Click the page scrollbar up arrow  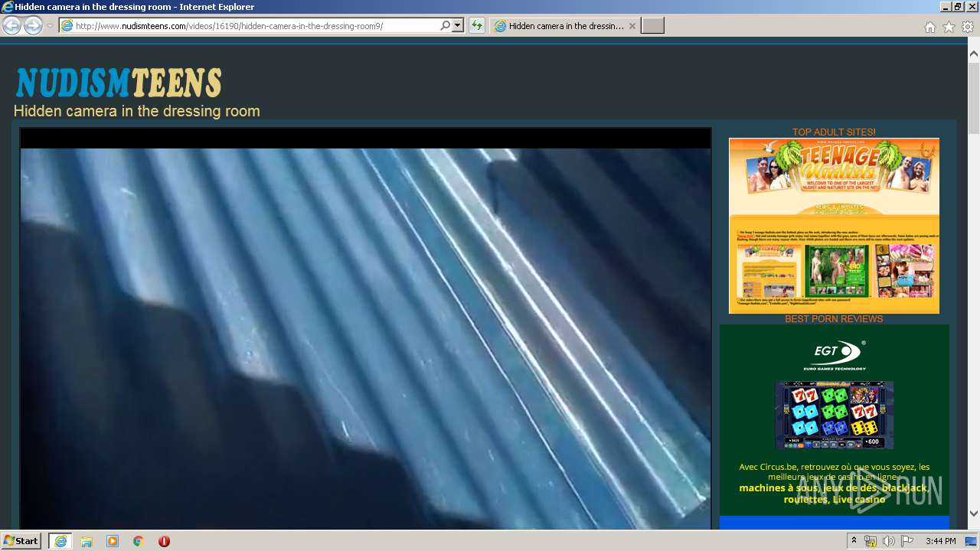point(974,54)
